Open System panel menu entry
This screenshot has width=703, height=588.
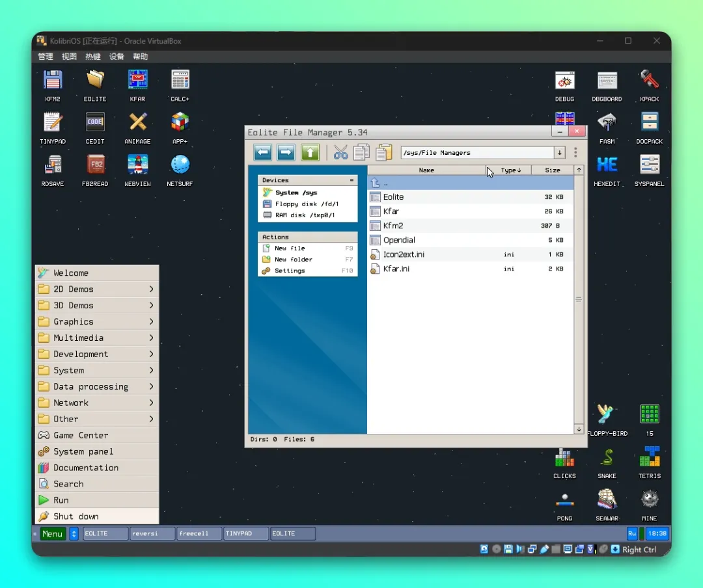[x=97, y=451]
